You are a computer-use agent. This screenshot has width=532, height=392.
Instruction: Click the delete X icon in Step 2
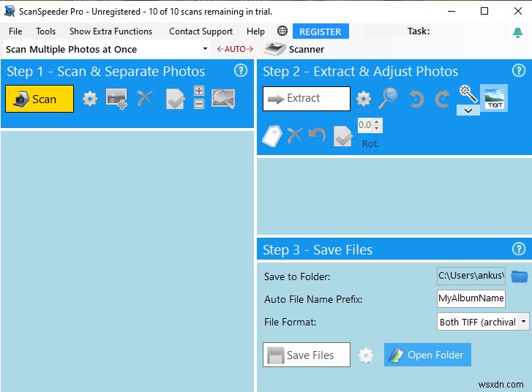[295, 136]
